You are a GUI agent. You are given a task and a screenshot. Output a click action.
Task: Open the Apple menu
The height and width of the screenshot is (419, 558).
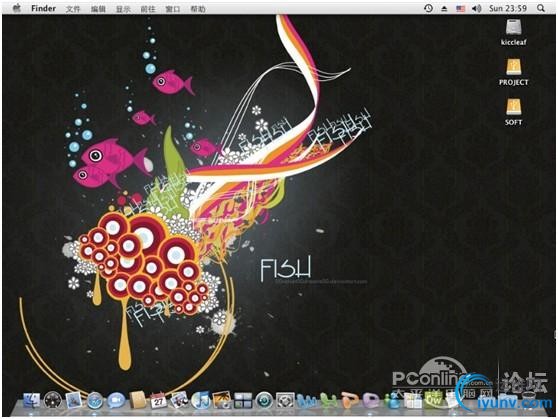pos(16,8)
